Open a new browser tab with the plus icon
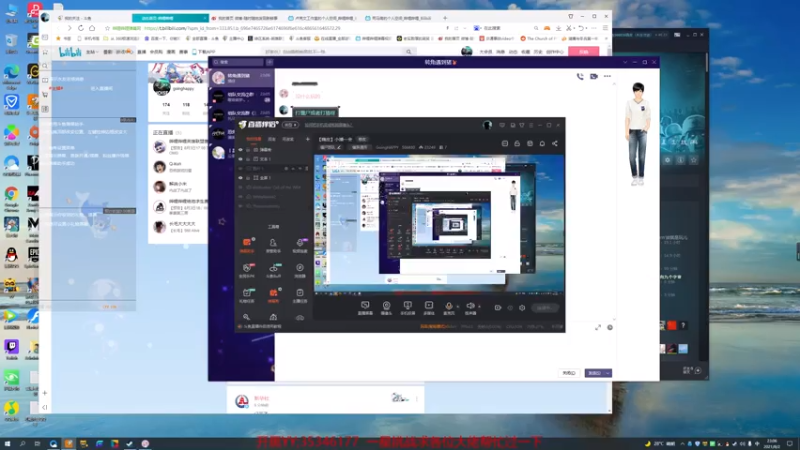Image resolution: width=800 pixels, height=450 pixels. point(445,18)
